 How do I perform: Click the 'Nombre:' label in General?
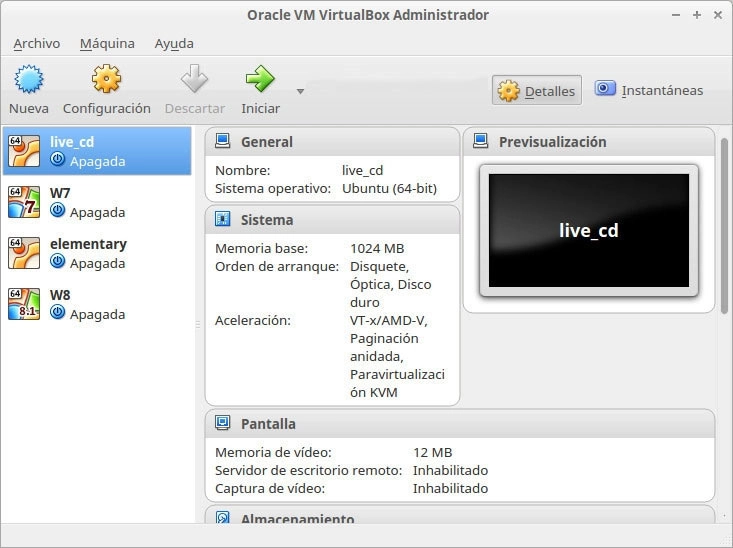click(243, 170)
